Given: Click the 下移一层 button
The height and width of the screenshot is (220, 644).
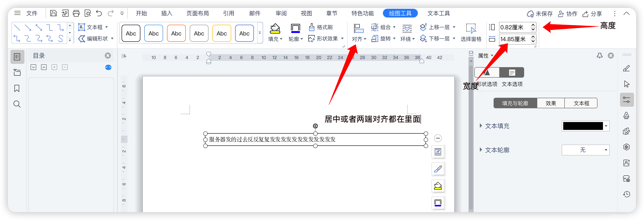Looking at the screenshot, I should click(x=438, y=38).
